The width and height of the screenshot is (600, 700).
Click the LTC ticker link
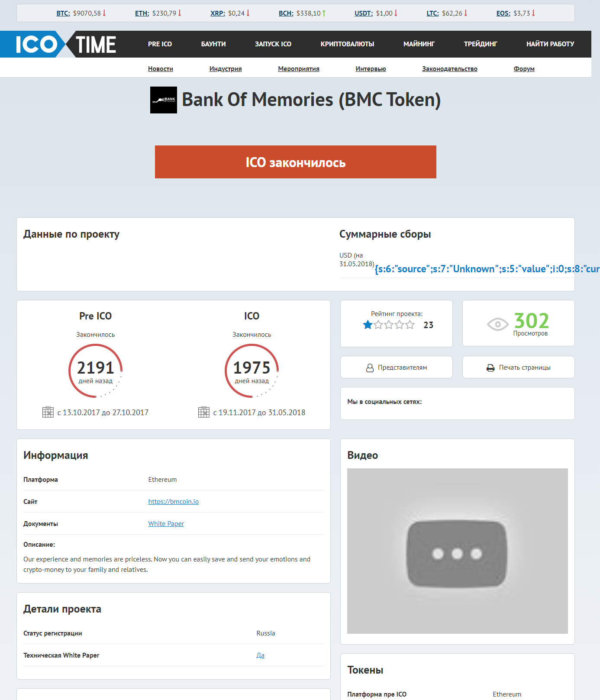click(432, 13)
